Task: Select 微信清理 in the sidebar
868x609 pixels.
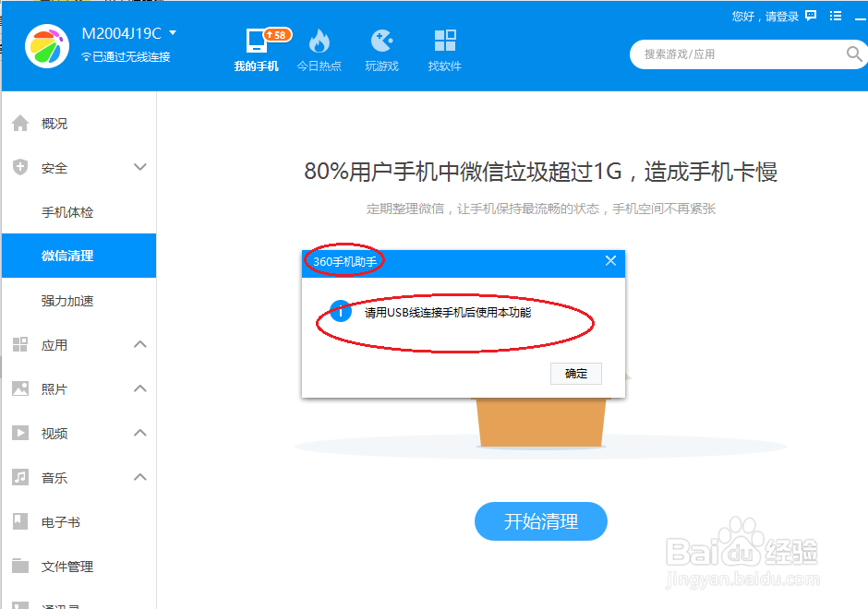Action: 78,256
